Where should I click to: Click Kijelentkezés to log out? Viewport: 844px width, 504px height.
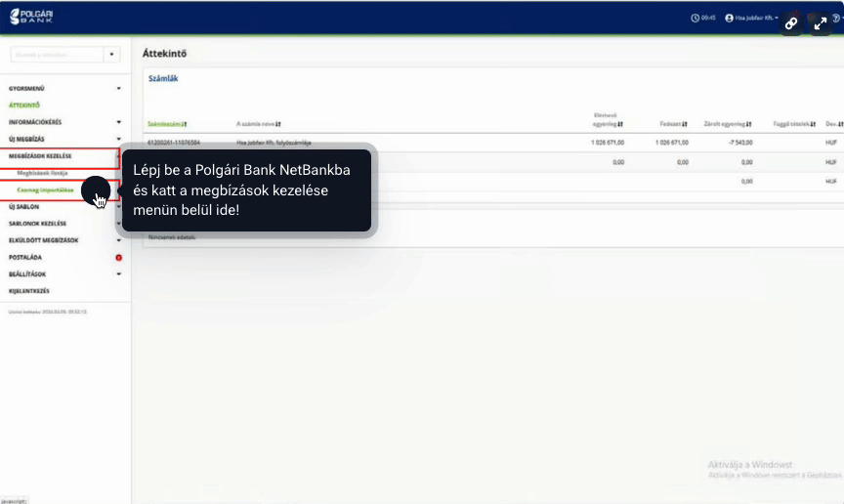pos(28,291)
